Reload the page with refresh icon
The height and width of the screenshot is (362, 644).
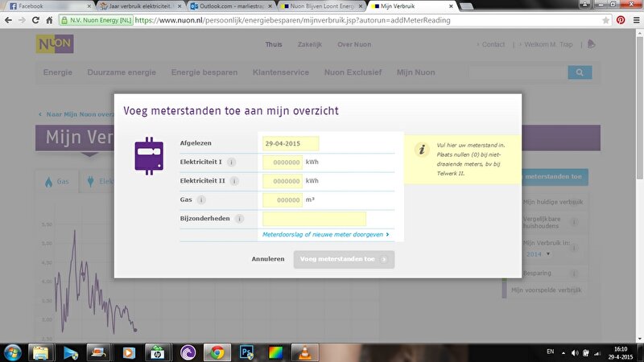(35, 20)
